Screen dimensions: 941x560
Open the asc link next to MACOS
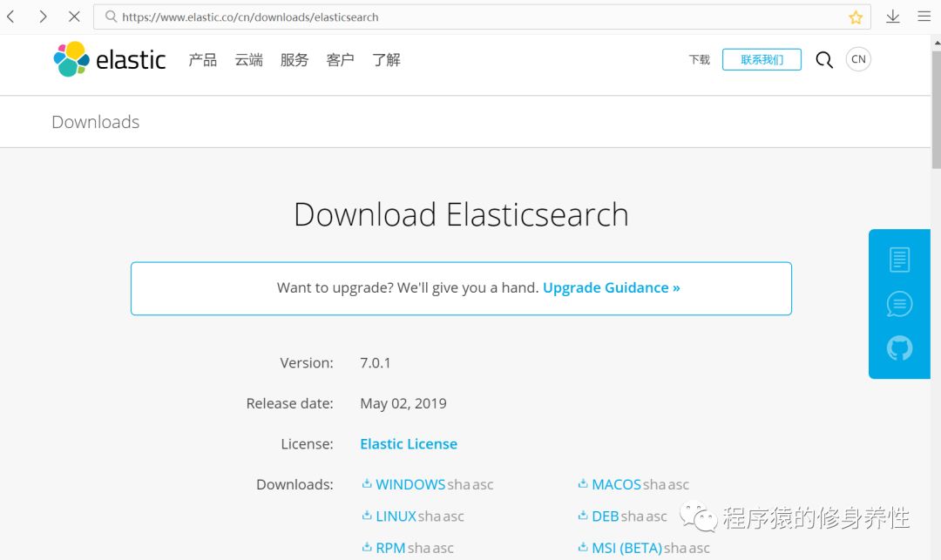[x=678, y=485]
